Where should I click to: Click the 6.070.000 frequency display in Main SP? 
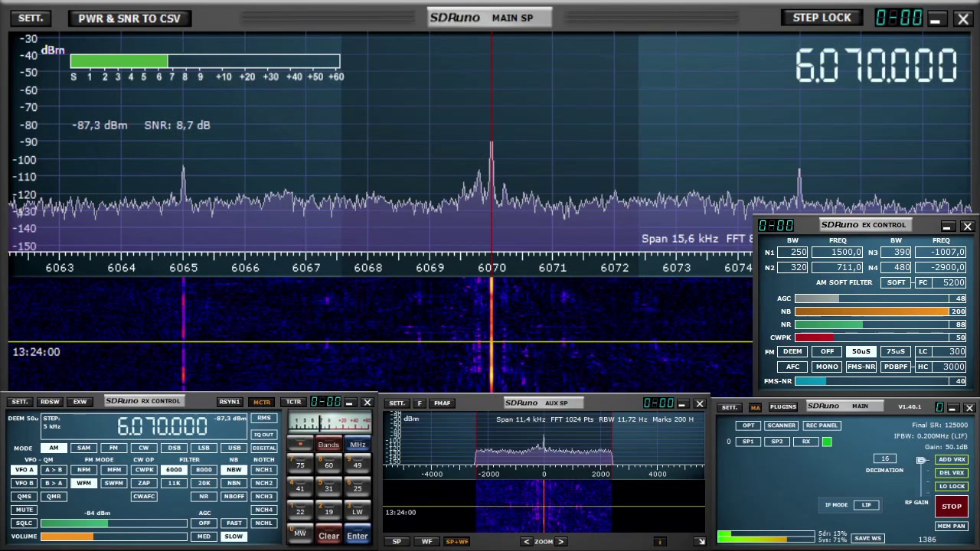876,65
